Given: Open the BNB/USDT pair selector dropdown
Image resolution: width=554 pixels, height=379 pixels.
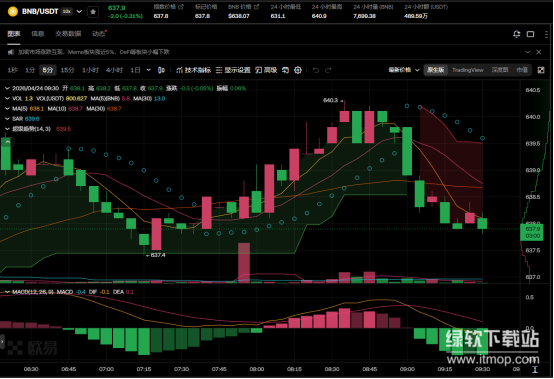Looking at the screenshot, I should pos(79,12).
